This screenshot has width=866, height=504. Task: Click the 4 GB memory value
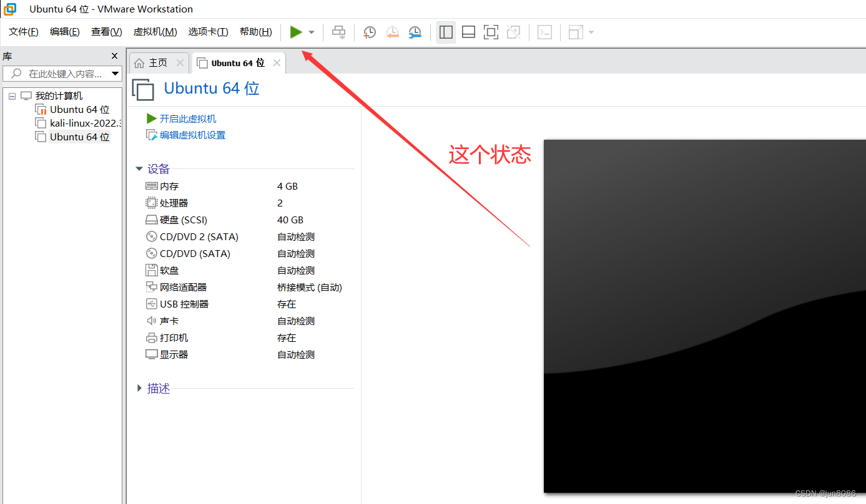point(287,187)
